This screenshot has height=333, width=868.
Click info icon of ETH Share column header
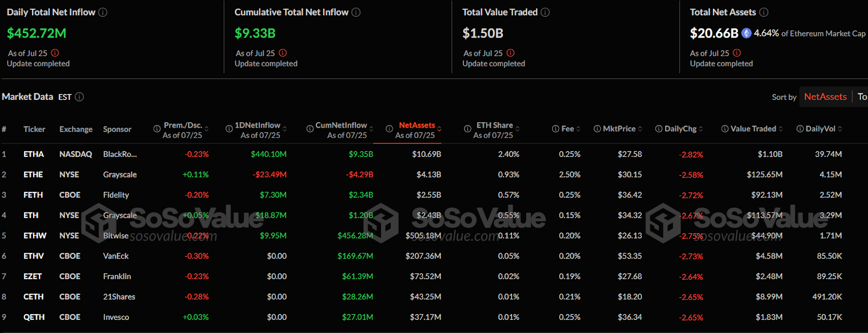[467, 129]
